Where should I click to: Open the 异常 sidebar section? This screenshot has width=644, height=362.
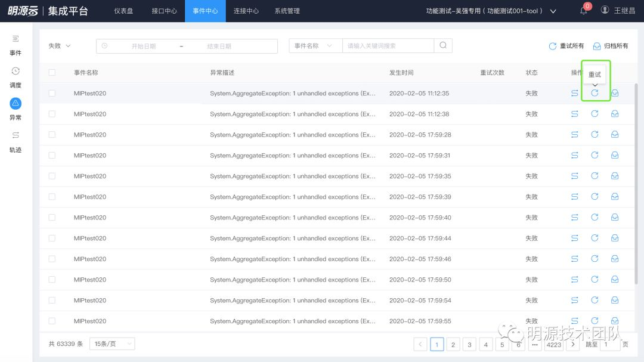16,109
